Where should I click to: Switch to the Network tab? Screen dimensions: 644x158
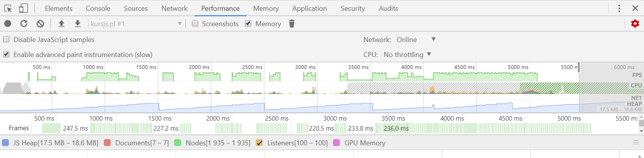[x=175, y=8]
